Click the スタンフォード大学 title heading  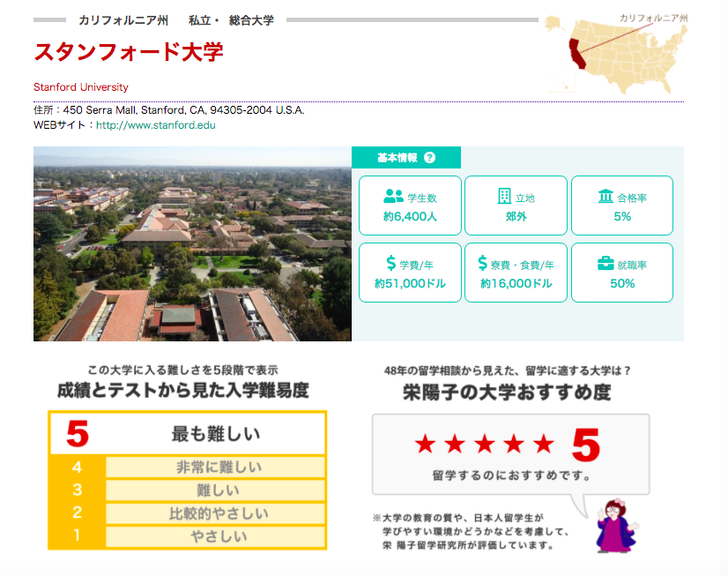[129, 52]
